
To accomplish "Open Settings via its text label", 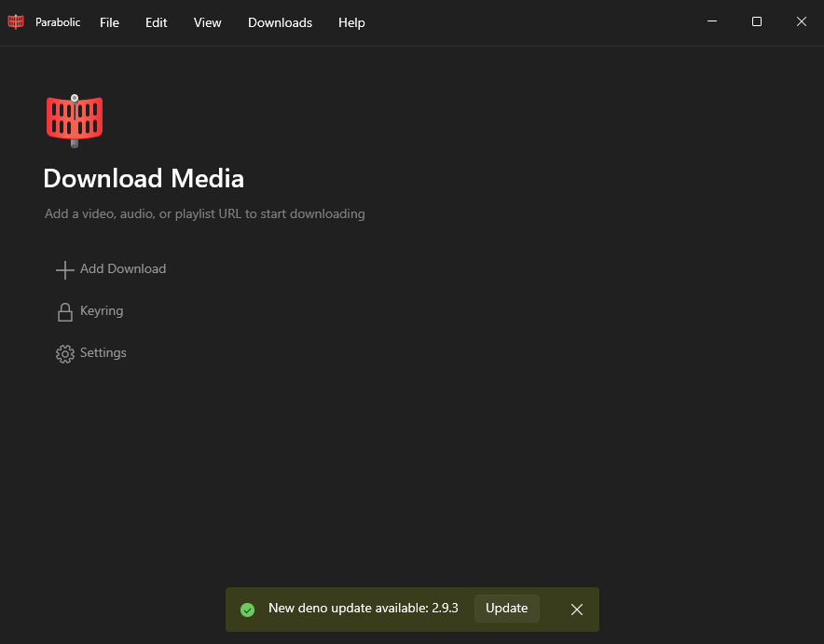I will 103,352.
